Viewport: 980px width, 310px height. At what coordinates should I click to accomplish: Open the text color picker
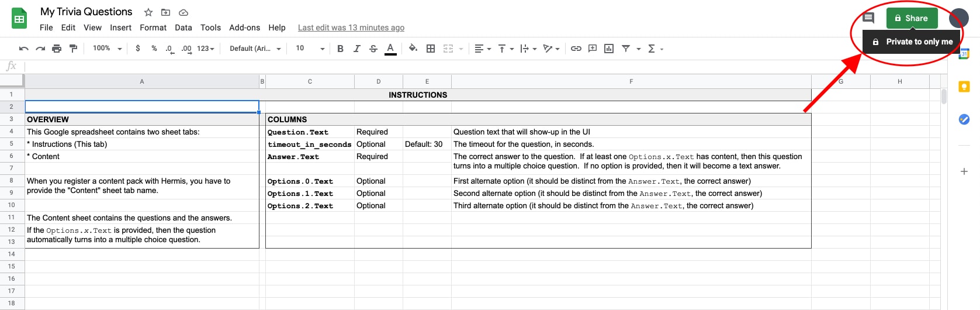point(390,49)
